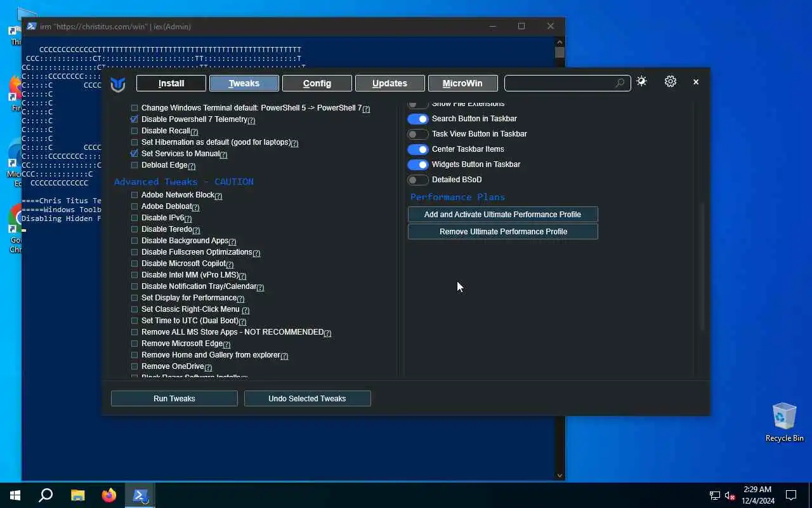Launch Firefox from the taskbar
Viewport: 812px width, 508px height.
coord(109,495)
